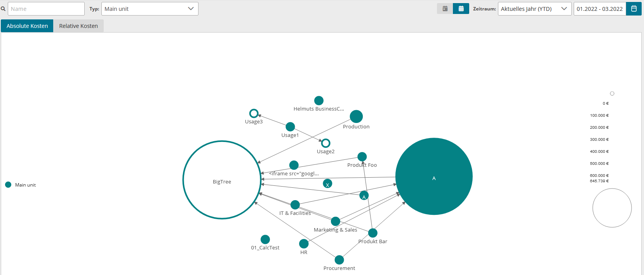Open the Zeitraum Aktuelles Jahr dropdown
The height and width of the screenshot is (275, 644).
[x=534, y=9]
